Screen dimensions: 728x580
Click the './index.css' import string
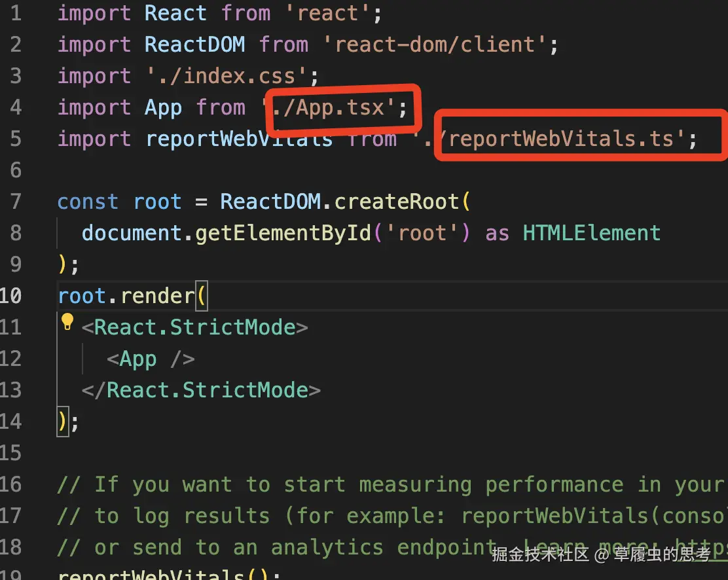tap(226, 76)
